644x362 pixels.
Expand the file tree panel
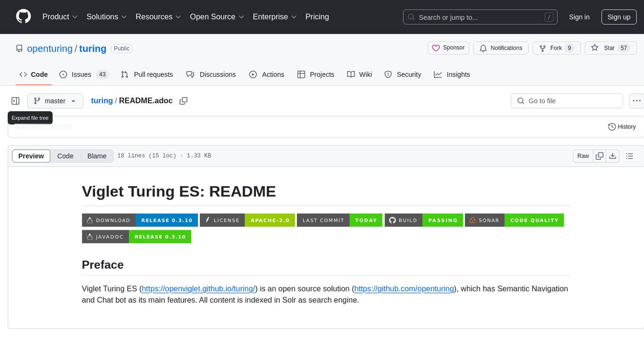(16, 101)
